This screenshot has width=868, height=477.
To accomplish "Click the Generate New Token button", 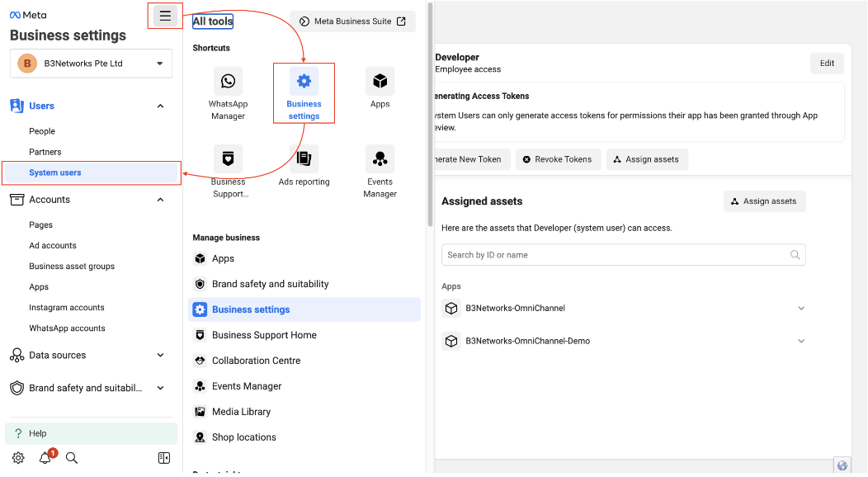I will tap(472, 159).
